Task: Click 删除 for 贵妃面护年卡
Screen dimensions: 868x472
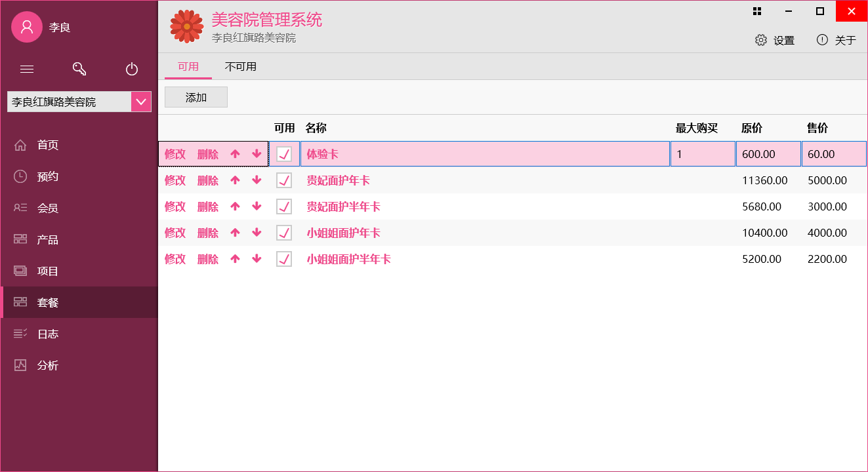Action: 208,180
